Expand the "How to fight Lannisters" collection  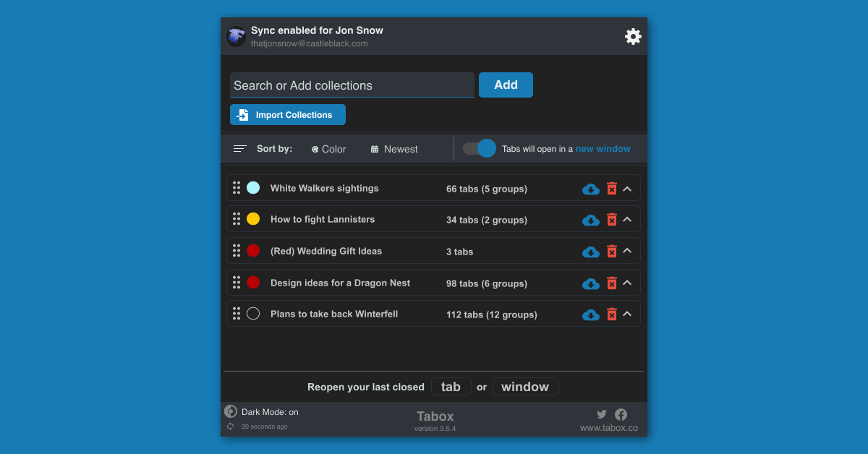coord(629,219)
